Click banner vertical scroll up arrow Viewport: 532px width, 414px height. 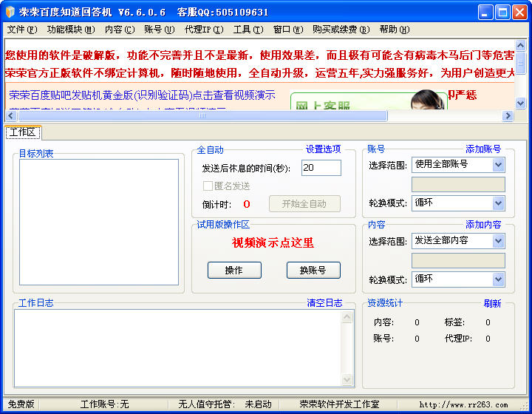coord(520,45)
